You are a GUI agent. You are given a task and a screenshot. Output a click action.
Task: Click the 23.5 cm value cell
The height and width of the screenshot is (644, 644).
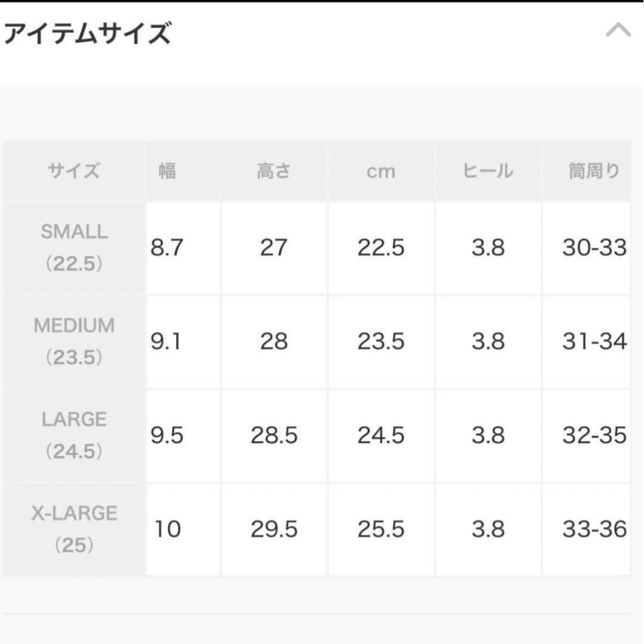(x=381, y=341)
